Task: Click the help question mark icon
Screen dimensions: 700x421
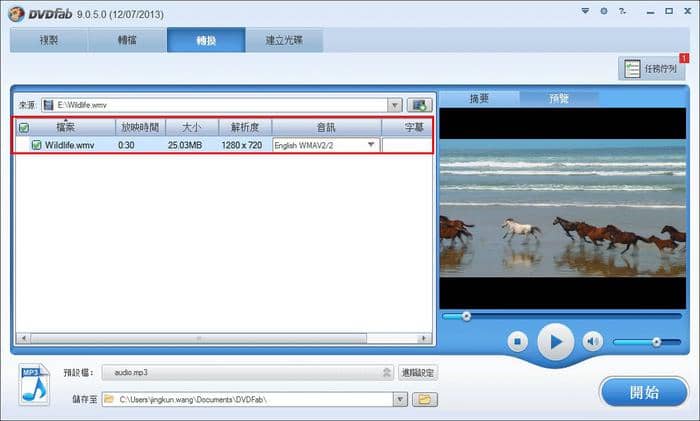Action: 622,11
